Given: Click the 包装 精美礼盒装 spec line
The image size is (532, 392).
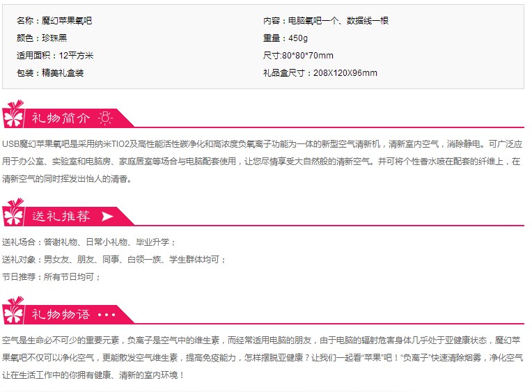Looking at the screenshot, I should (50, 72).
